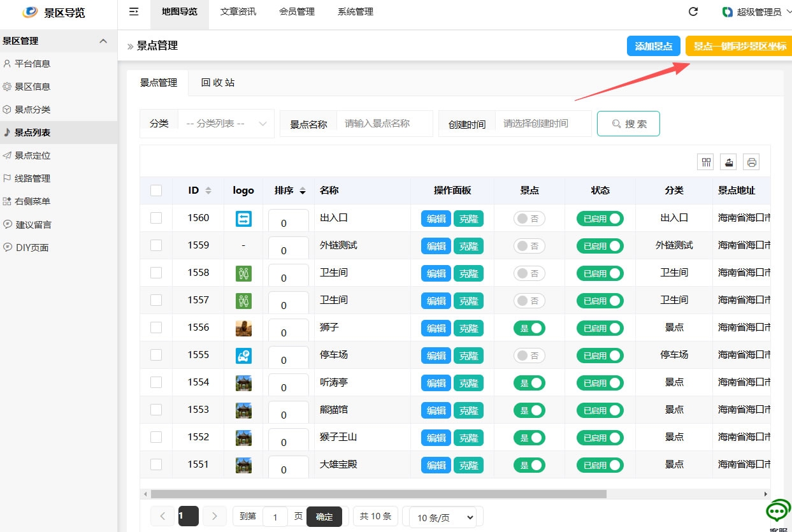792x532 pixels.
Task: Open 系统管理 top menu
Action: (x=356, y=12)
